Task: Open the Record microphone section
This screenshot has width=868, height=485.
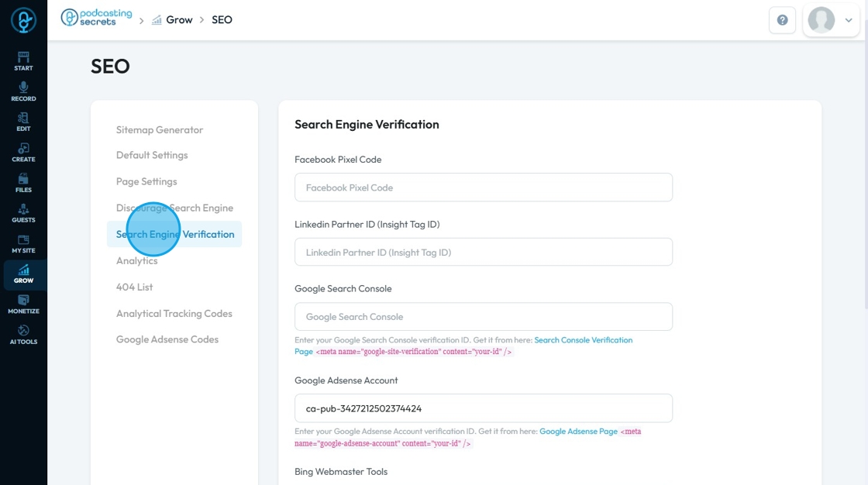Action: click(x=23, y=91)
